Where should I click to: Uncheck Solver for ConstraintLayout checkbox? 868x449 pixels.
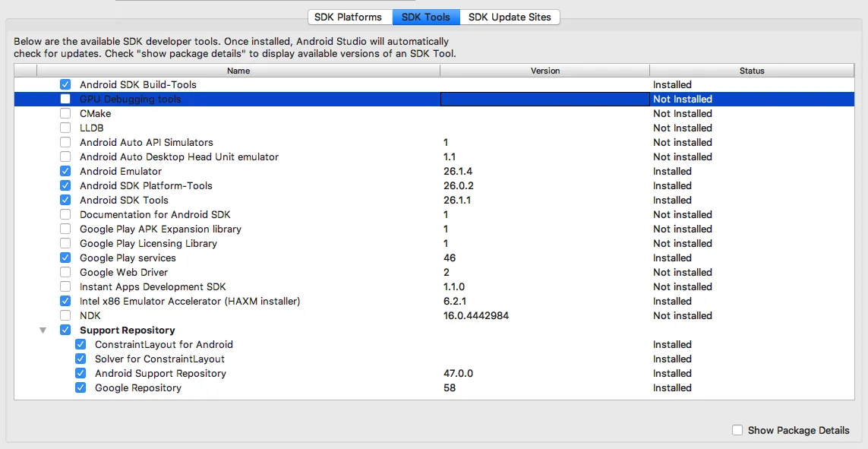tap(80, 359)
